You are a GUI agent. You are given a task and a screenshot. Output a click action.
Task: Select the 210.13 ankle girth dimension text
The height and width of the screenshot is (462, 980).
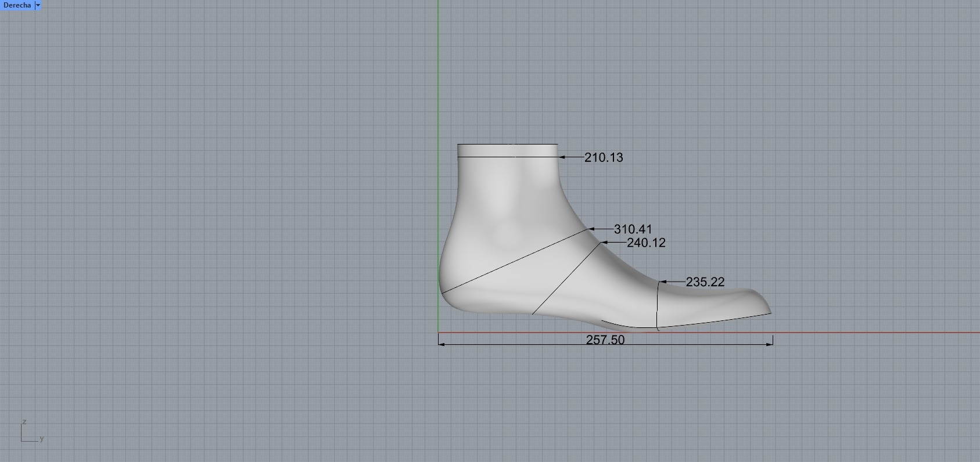pos(604,157)
